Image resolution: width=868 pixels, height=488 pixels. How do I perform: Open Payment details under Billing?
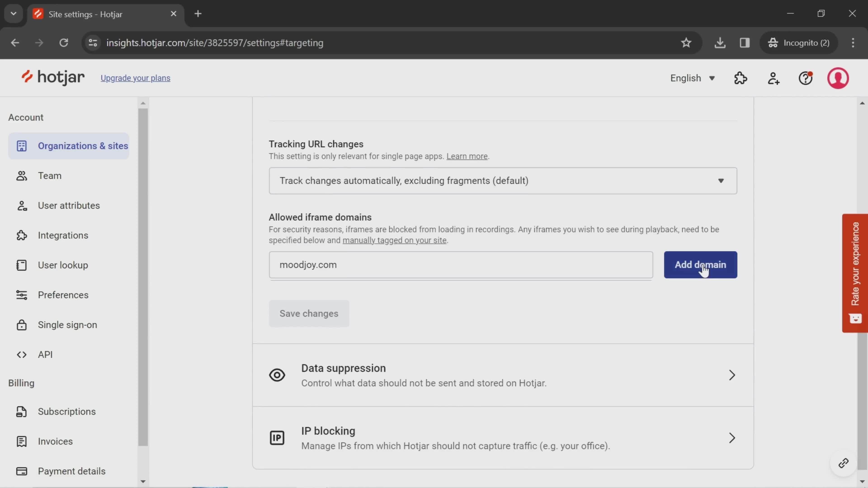tap(69, 471)
